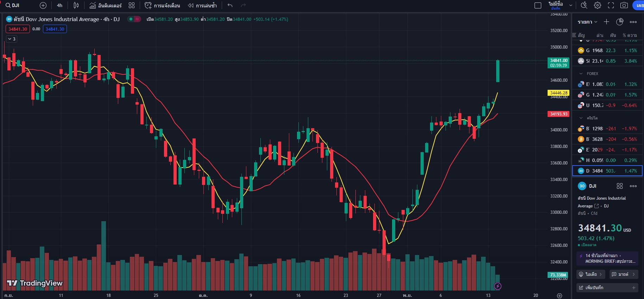Toggle the layout setup square box
644x299 pixels.
(x=538, y=5)
